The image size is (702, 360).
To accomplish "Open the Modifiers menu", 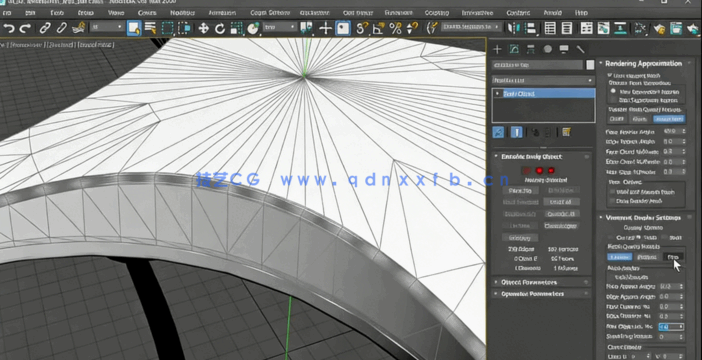I will [x=182, y=13].
